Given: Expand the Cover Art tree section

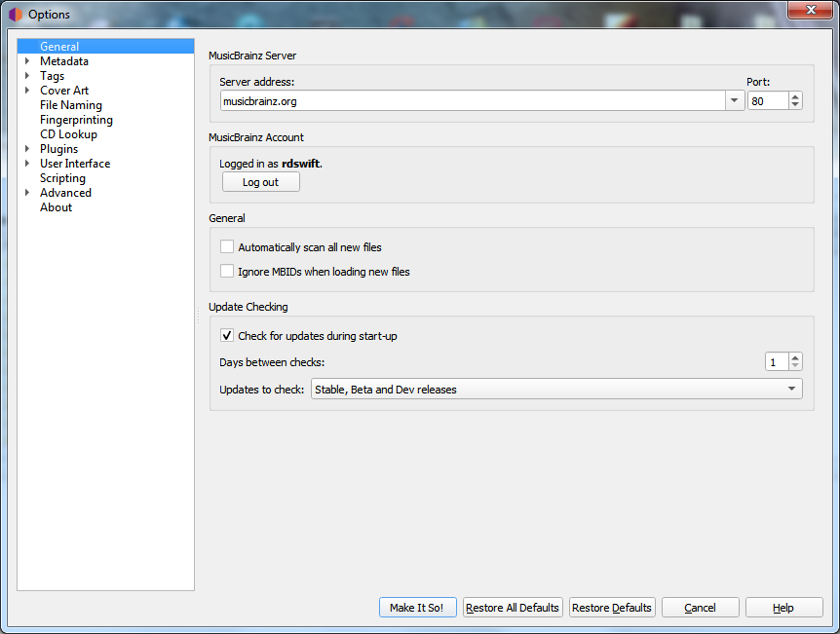Looking at the screenshot, I should (x=26, y=90).
